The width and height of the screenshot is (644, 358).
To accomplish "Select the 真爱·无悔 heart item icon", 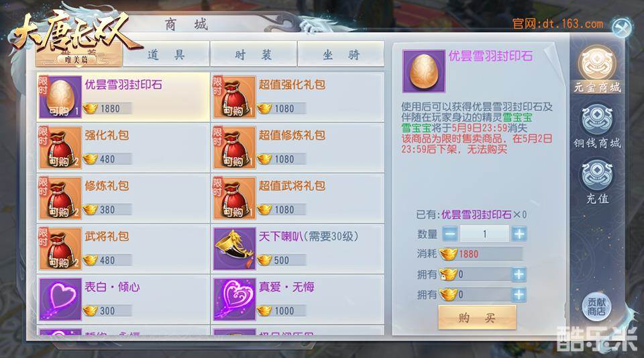I will click(235, 299).
